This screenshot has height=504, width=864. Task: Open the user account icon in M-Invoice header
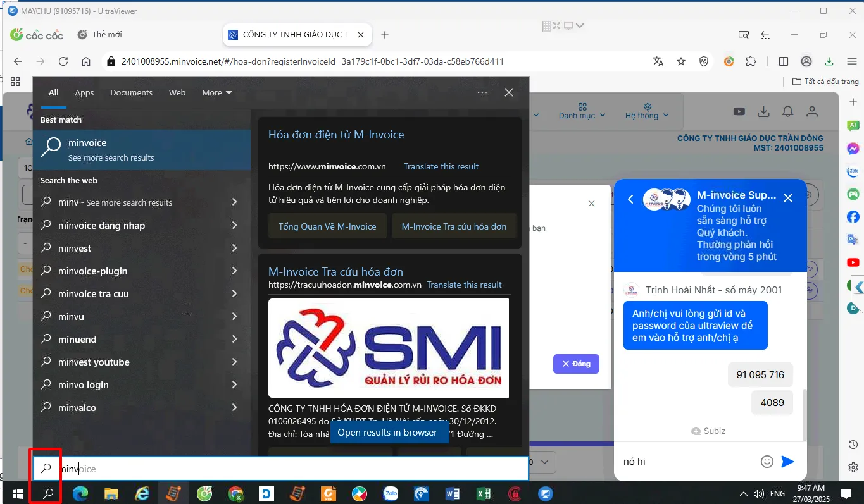point(811,111)
